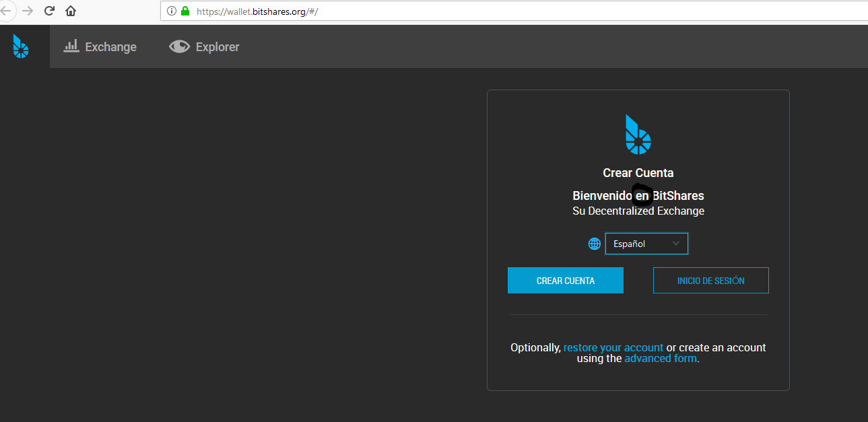Click the CREAR CUENTA button
This screenshot has height=422, width=868.
click(x=566, y=281)
